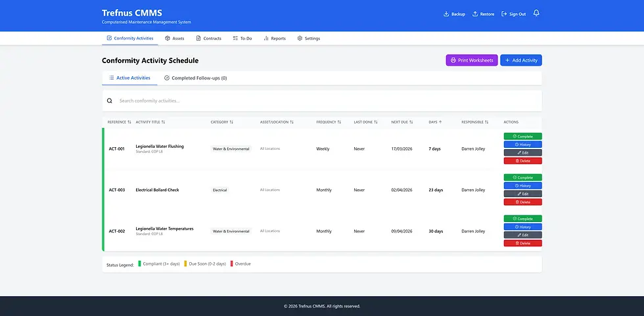
Task: Click the magnifier search icon
Action: point(109,101)
